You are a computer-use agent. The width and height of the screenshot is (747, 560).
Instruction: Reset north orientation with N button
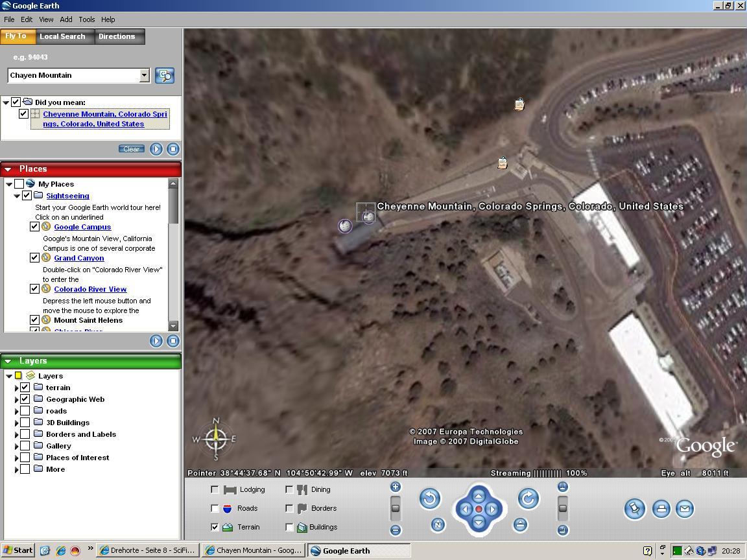(438, 525)
